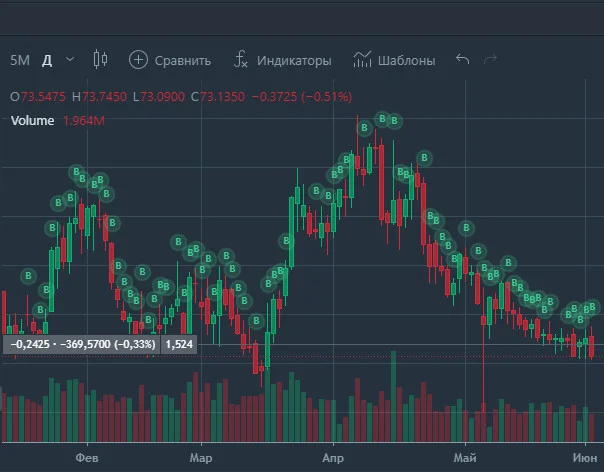
Task: Open the Шаблоны templates menu
Action: pos(406,60)
